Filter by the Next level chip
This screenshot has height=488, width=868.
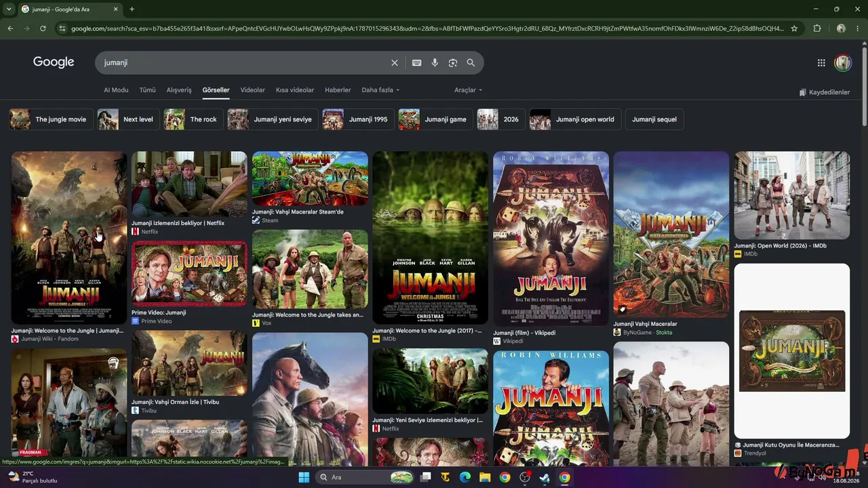pos(128,119)
